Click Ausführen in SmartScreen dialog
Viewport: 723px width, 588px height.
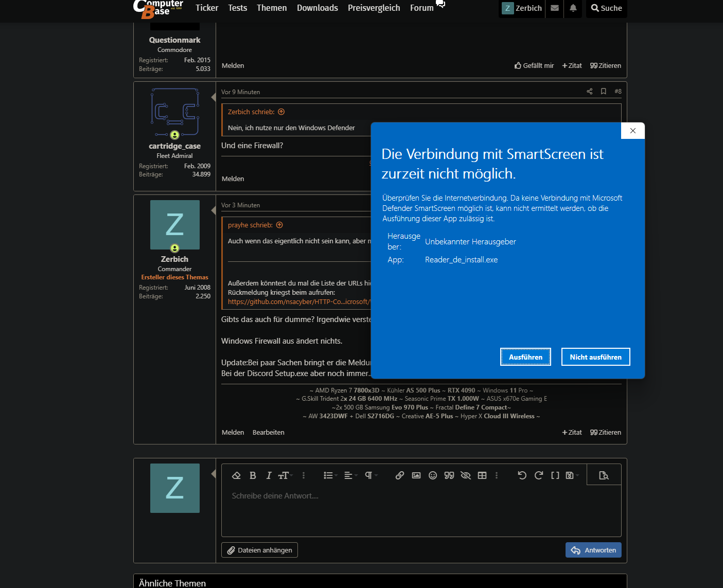click(525, 357)
